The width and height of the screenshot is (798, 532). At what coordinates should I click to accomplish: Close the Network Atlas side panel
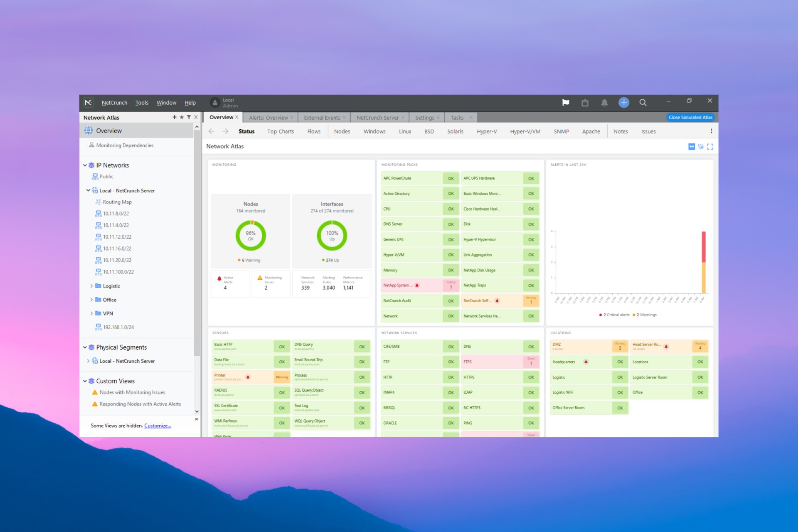point(196,117)
